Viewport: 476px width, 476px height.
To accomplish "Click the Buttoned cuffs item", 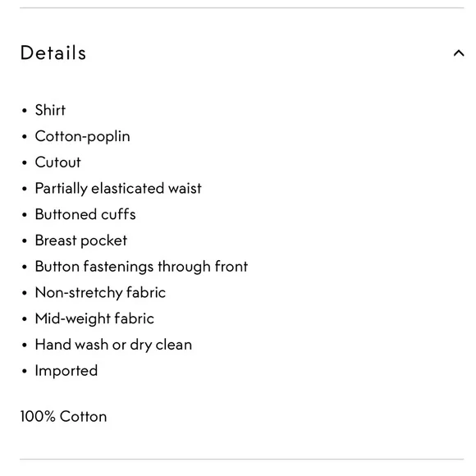I will pos(85,214).
